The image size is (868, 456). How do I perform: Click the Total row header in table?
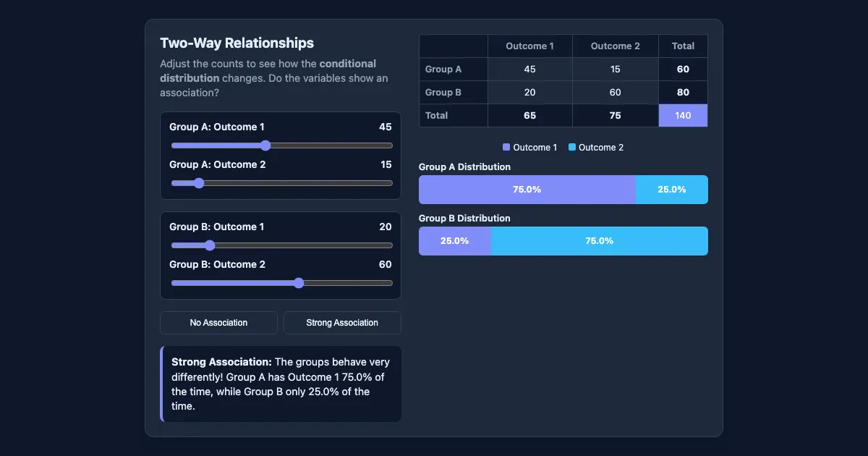(454, 116)
